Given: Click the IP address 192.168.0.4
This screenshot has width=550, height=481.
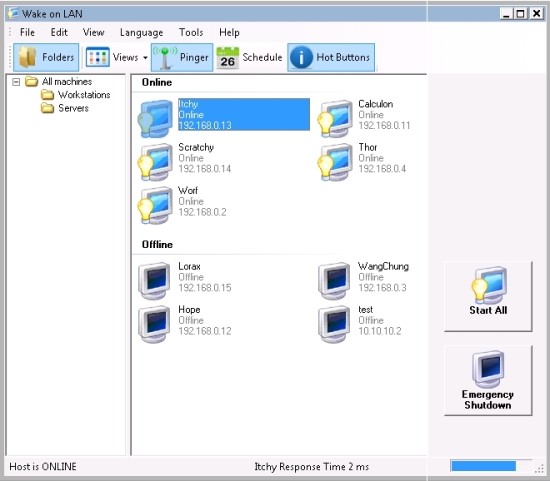Looking at the screenshot, I should pos(382,169).
